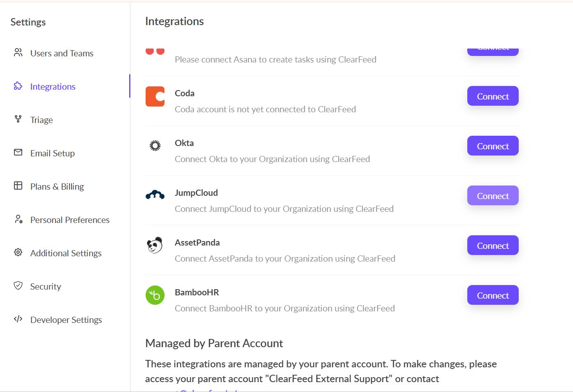Connect the AssetPanda integration
Viewport: 573px width, 392px height.
pos(492,246)
